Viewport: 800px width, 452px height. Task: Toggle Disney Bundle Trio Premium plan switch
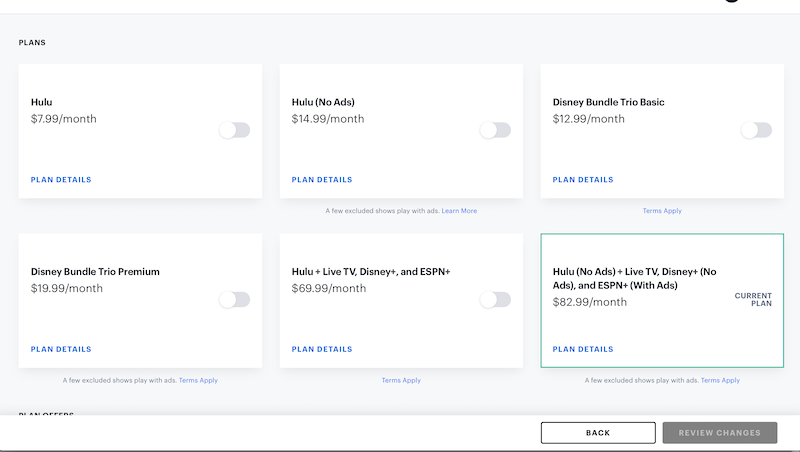pos(235,299)
